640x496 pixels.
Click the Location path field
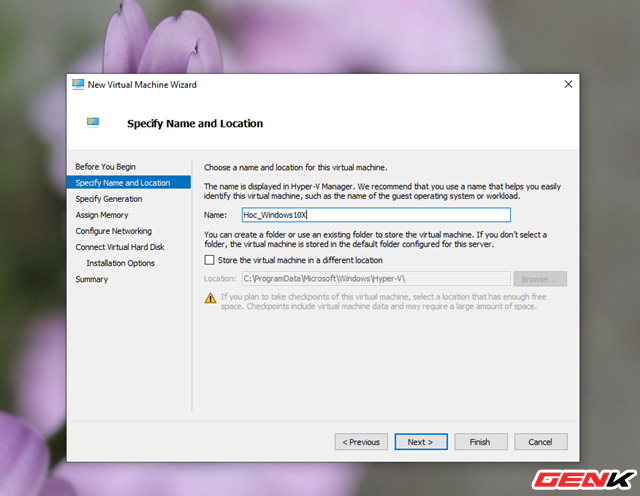tap(376, 279)
